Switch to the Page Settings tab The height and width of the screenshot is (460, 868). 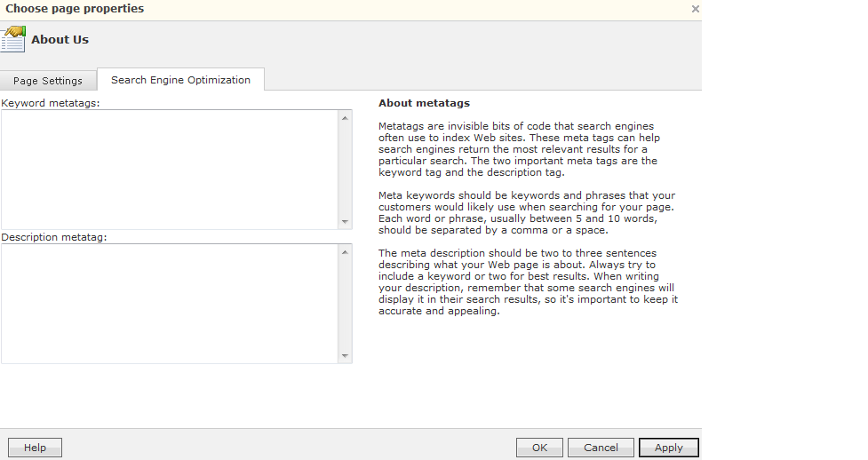(x=48, y=81)
